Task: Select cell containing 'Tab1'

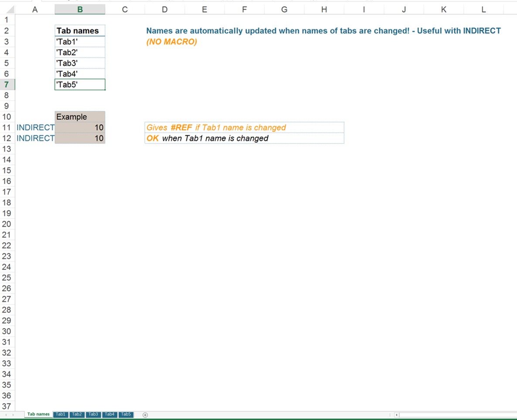Action: click(80, 41)
